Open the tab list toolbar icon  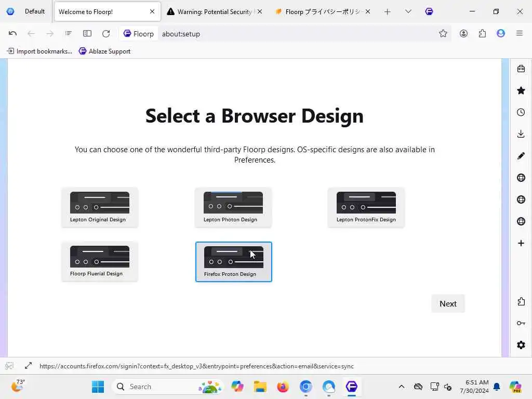[x=69, y=33]
